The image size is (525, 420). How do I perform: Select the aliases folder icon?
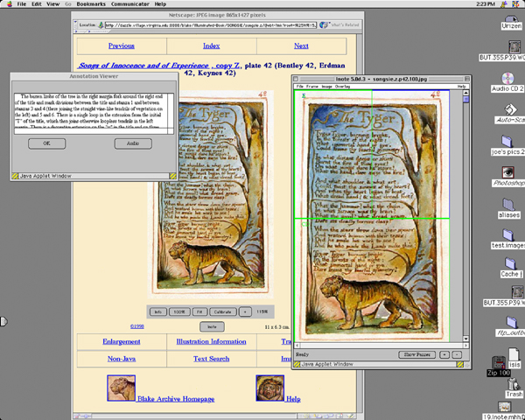click(x=508, y=204)
